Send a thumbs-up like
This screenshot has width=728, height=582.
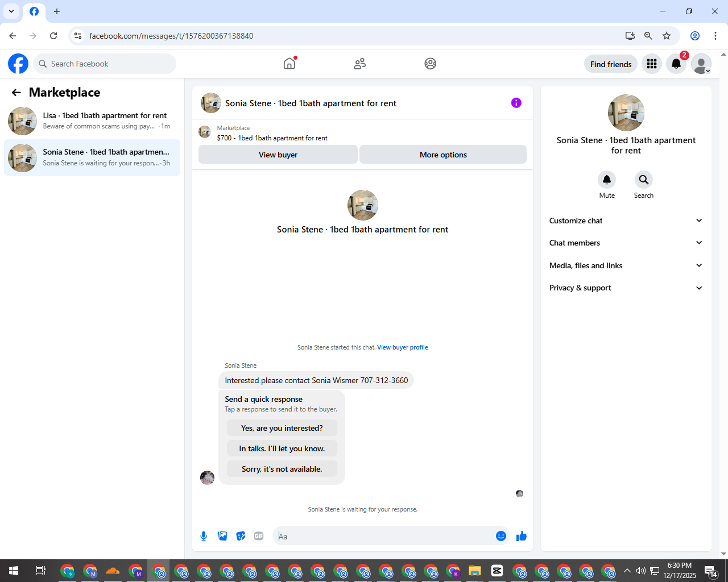pyautogui.click(x=522, y=536)
